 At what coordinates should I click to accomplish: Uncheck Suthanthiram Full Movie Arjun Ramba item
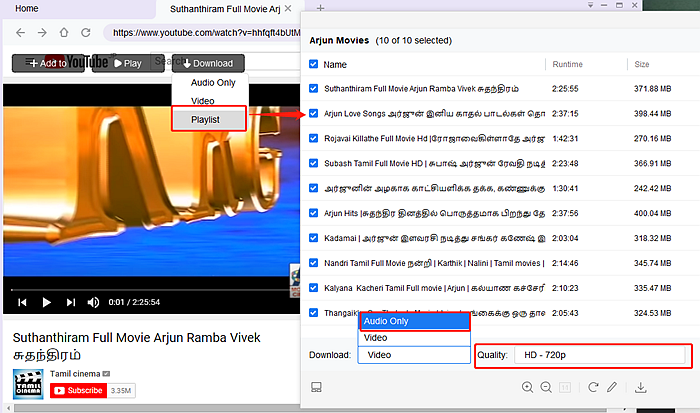313,88
